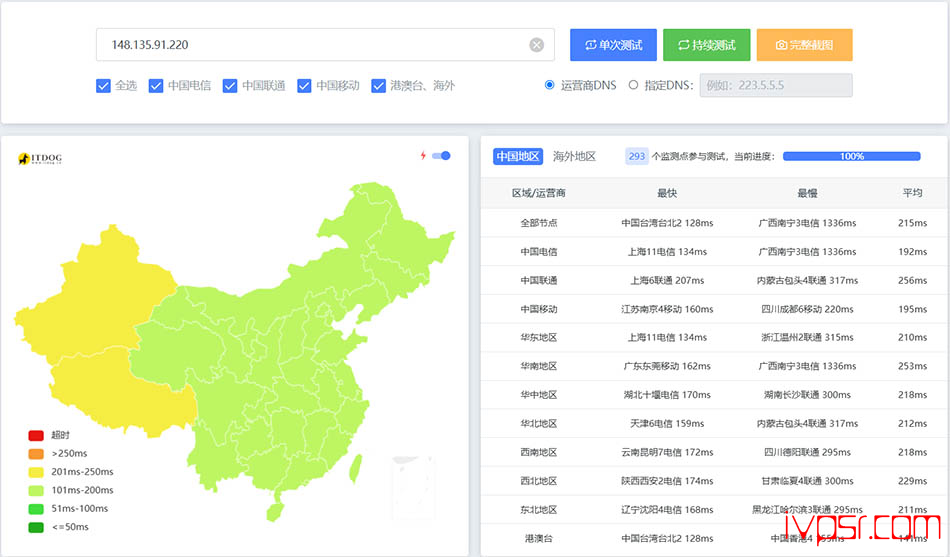This screenshot has height=557, width=950.
Task: Select the 全部节点 table row
Action: [714, 223]
